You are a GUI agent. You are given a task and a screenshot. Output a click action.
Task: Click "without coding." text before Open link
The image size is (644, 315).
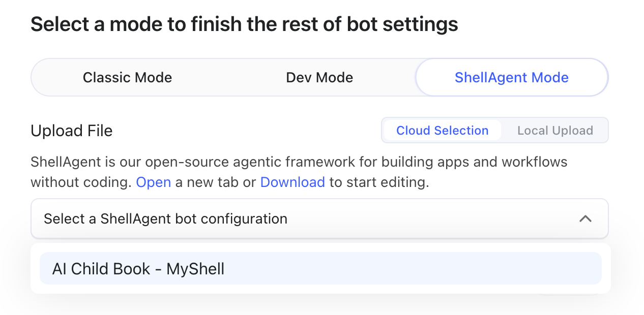[x=81, y=182]
